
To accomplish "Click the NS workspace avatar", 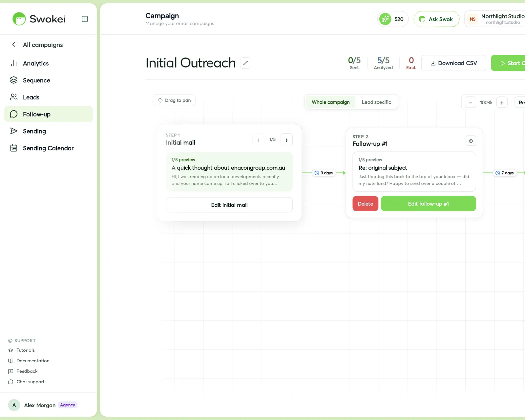I will pyautogui.click(x=472, y=19).
